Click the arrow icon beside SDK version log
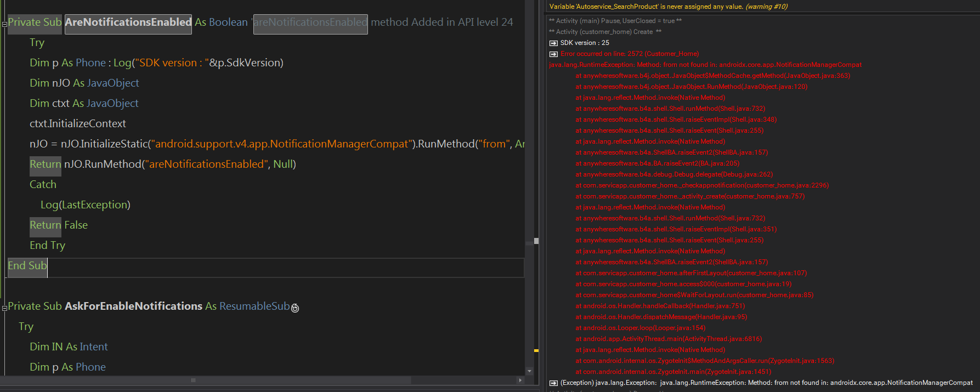The image size is (980, 392). click(x=553, y=43)
